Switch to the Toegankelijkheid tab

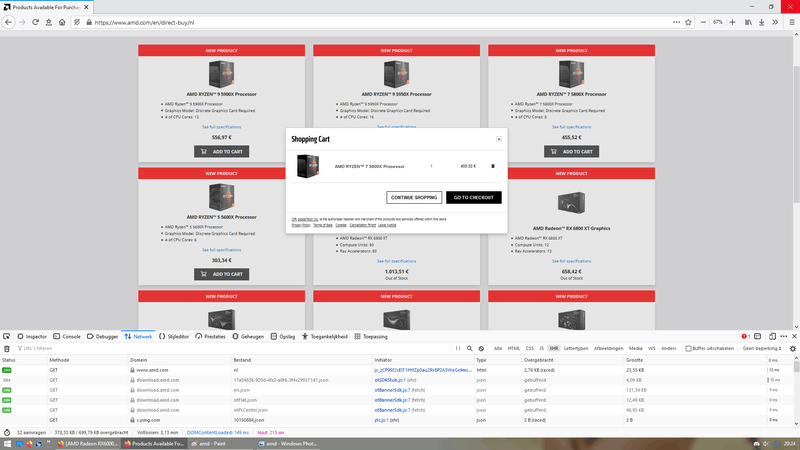click(x=324, y=337)
